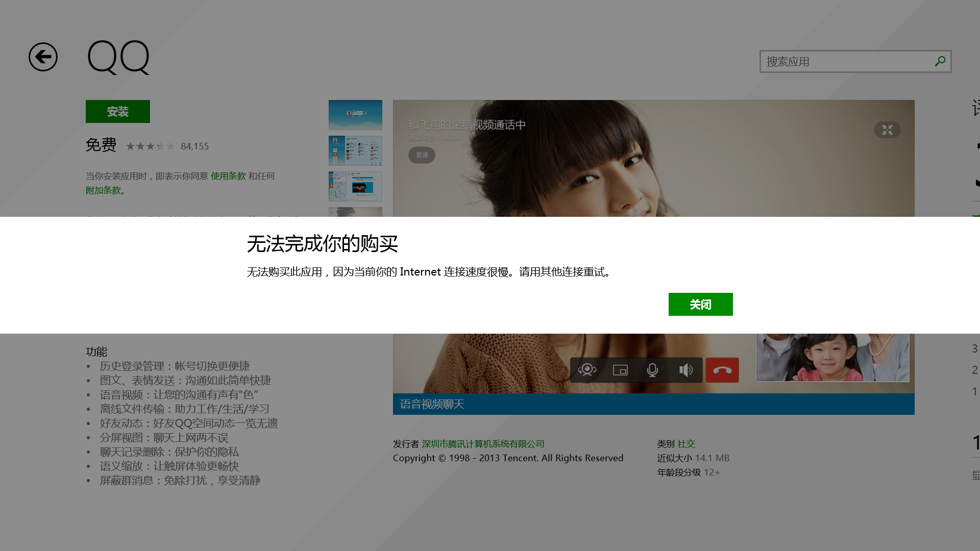Click the 无法完成你的购买 dialog heading

click(x=322, y=244)
